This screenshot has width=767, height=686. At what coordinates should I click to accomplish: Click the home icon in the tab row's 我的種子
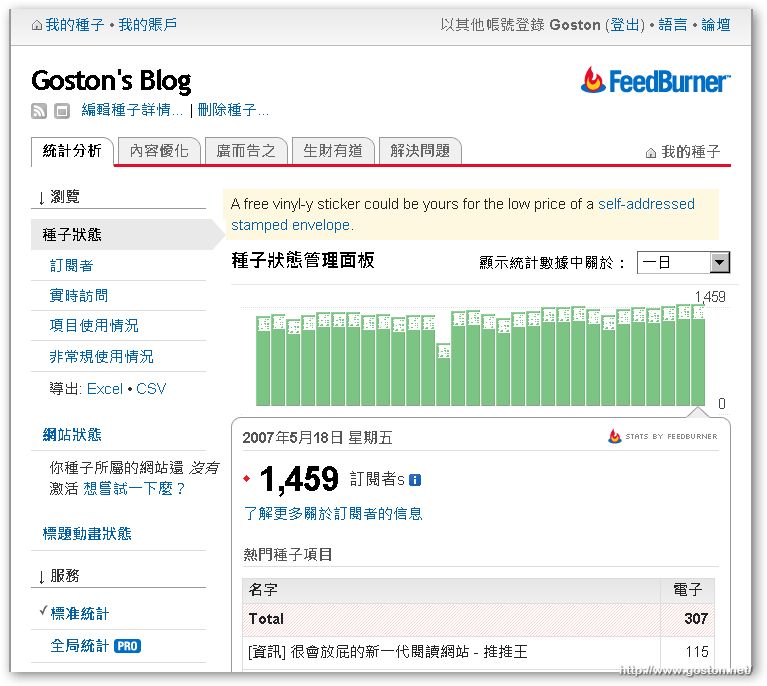pos(650,153)
